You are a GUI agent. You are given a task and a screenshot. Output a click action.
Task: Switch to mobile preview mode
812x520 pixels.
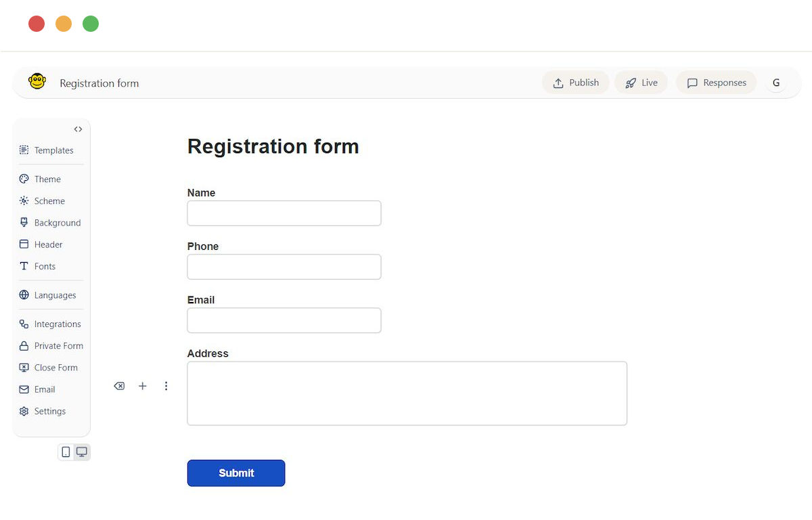66,452
